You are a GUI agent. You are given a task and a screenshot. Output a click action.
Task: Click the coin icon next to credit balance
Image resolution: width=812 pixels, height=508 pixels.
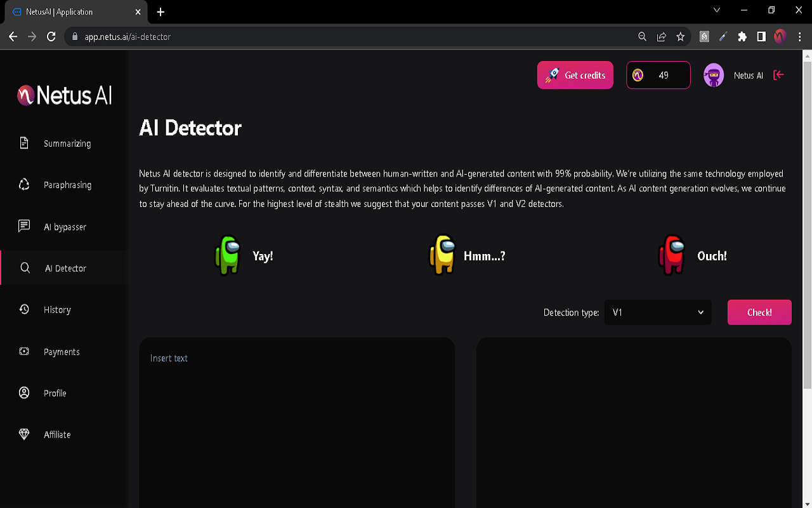(636, 75)
